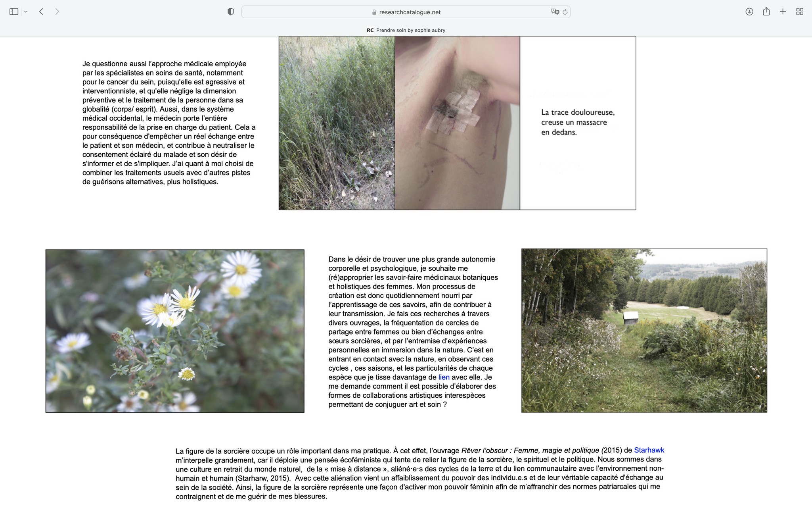
Task: Show downloads list
Action: (x=749, y=12)
